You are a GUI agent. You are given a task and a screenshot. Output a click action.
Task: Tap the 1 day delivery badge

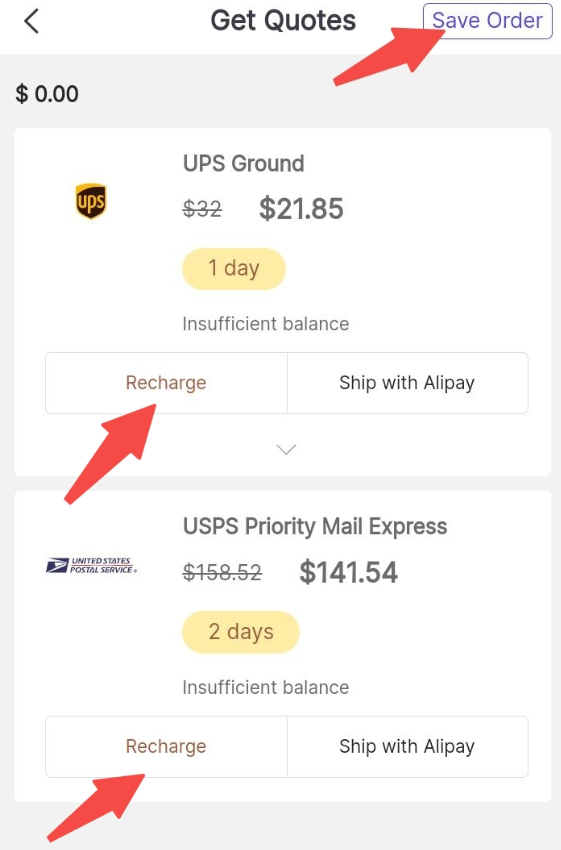click(234, 269)
